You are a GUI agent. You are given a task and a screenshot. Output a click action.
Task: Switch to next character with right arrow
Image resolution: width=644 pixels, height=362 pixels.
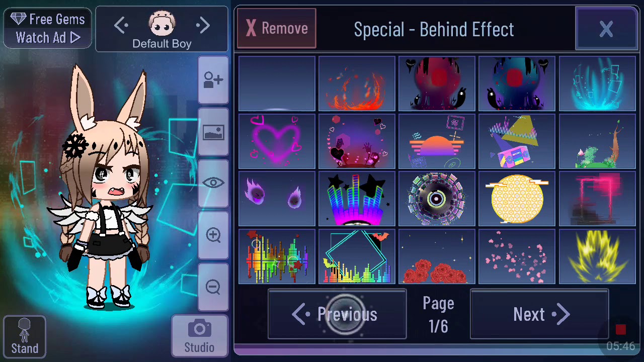pos(203,26)
